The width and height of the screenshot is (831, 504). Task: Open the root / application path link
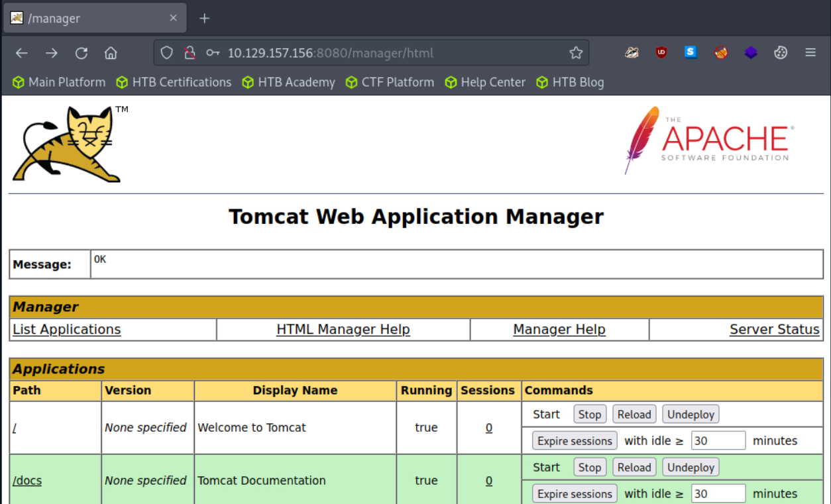coord(15,428)
